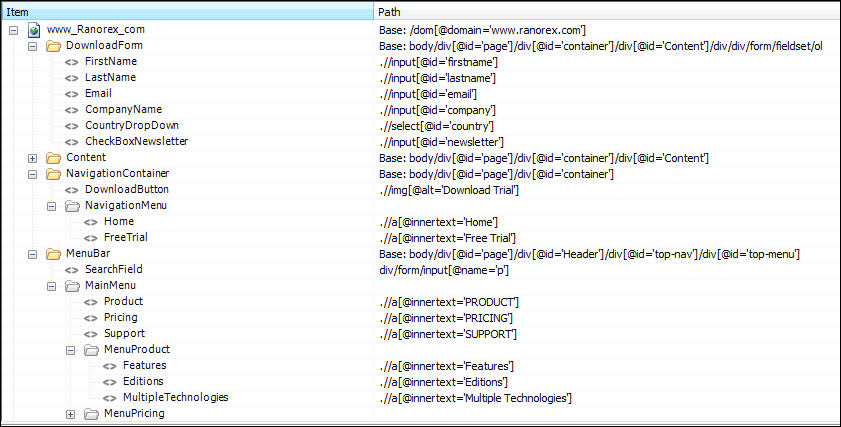Expand the Content folder node
This screenshot has height=427, width=841.
click(x=32, y=158)
